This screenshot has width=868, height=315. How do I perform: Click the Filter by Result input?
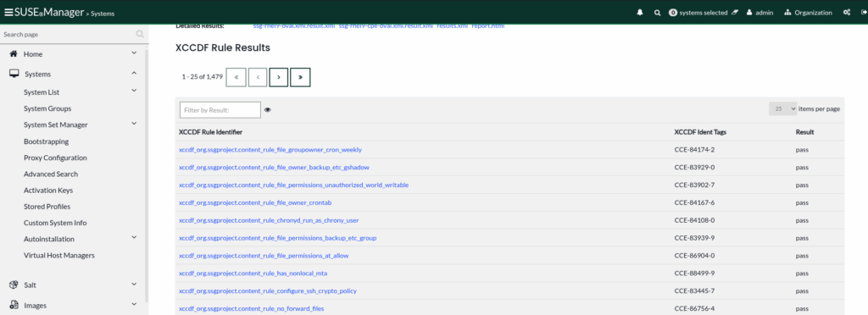(x=220, y=110)
